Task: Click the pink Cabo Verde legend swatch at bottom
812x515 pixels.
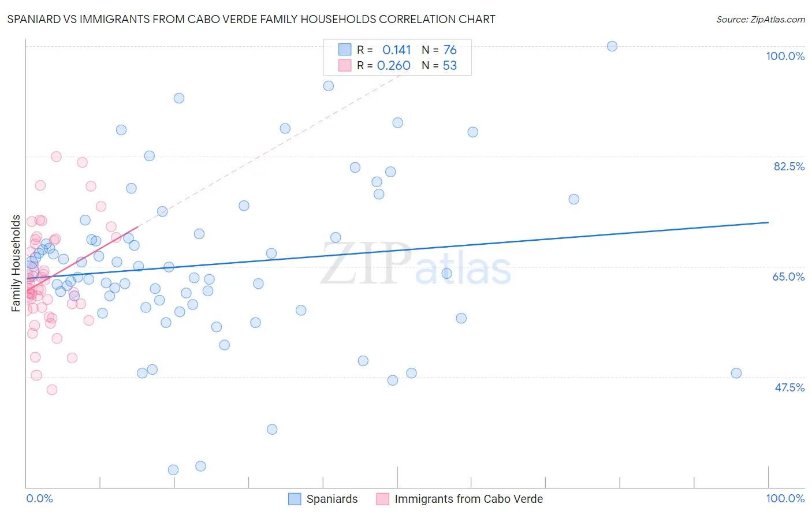Action: point(382,499)
